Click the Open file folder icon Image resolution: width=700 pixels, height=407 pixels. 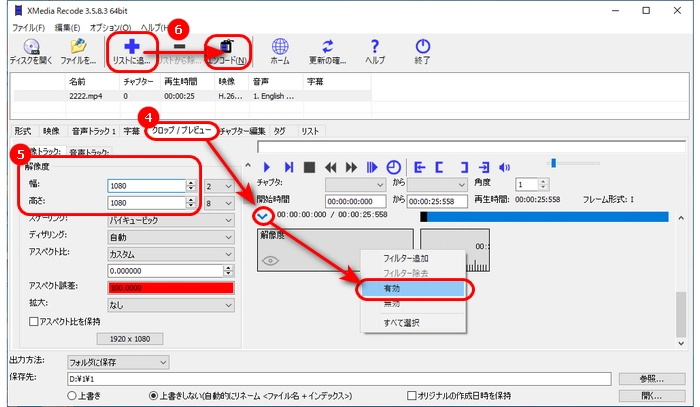click(77, 46)
